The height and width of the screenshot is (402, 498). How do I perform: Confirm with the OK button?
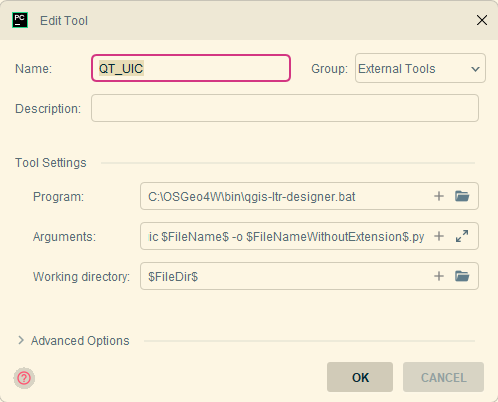click(360, 377)
